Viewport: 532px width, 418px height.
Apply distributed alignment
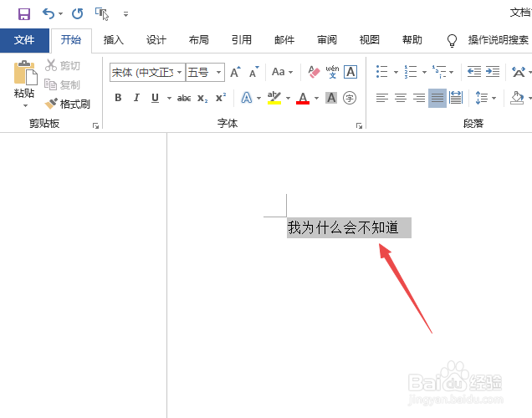(456, 98)
